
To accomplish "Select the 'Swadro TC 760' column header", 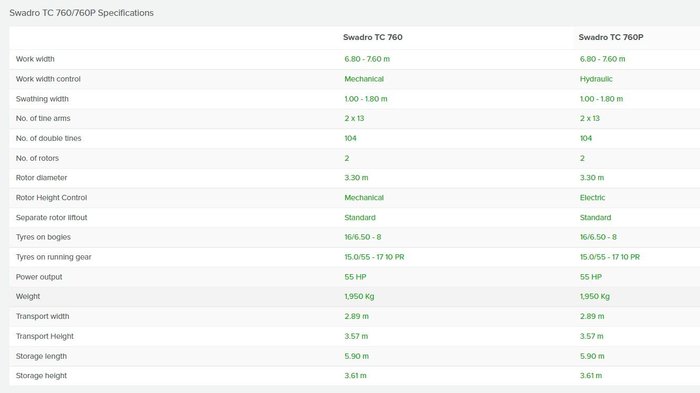I will 373,38.
